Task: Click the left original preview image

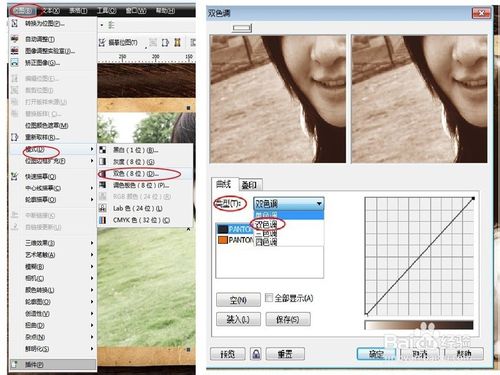Action: coord(278,99)
